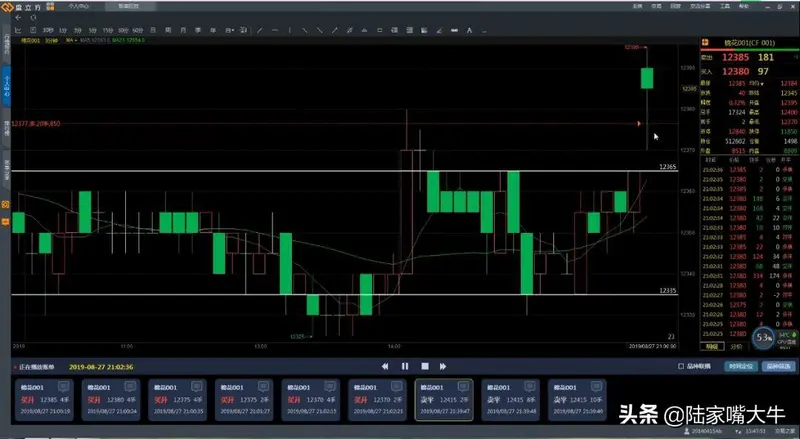Click the sell price 12385 in quote panel
Viewport: 800px width, 439px height.
(735, 57)
